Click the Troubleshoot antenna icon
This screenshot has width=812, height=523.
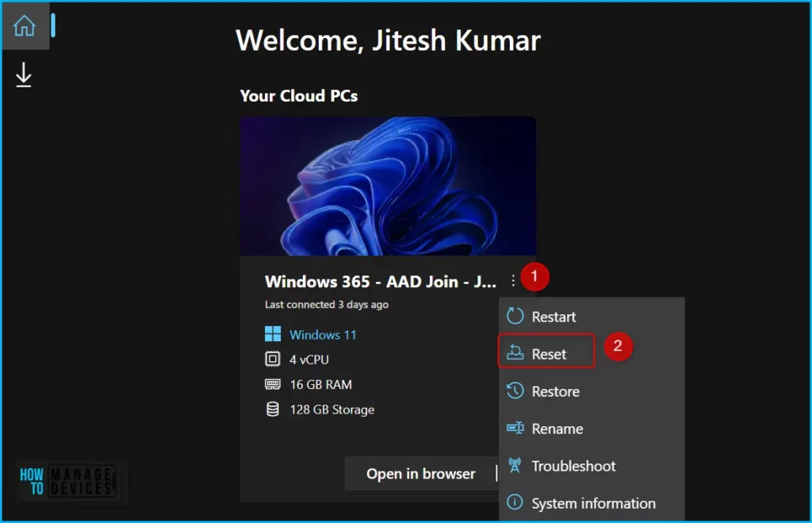pos(515,465)
